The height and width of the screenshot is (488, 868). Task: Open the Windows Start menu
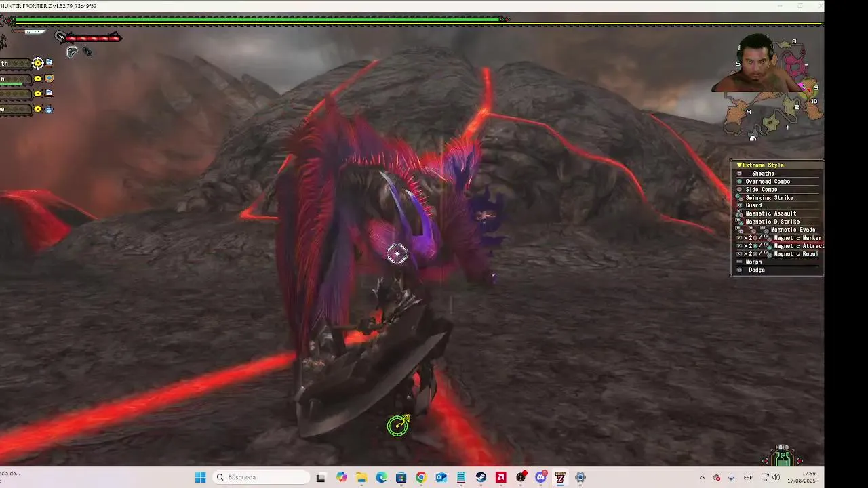(x=200, y=477)
